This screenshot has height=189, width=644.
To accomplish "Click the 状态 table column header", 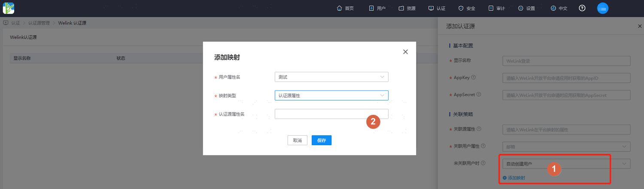I will coord(121,58).
